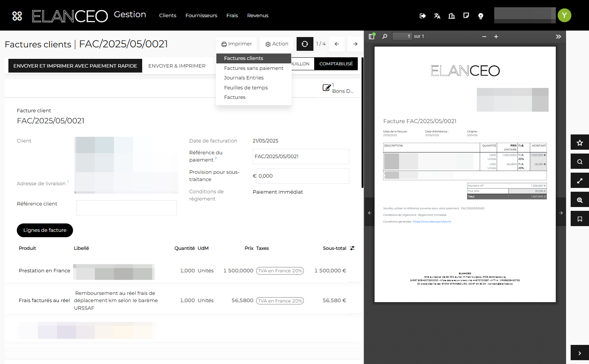The height and width of the screenshot is (364, 589).
Task: Open the Action dropdown menu
Action: (277, 44)
